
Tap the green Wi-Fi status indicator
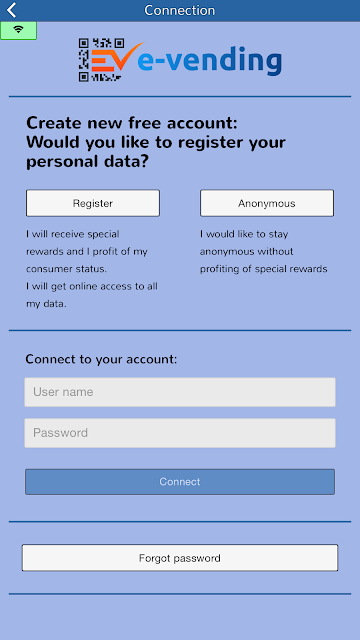coord(18,30)
